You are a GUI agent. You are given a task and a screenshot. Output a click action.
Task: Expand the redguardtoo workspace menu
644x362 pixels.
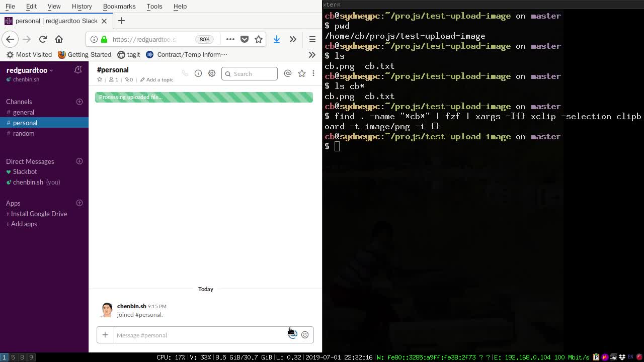29,70
